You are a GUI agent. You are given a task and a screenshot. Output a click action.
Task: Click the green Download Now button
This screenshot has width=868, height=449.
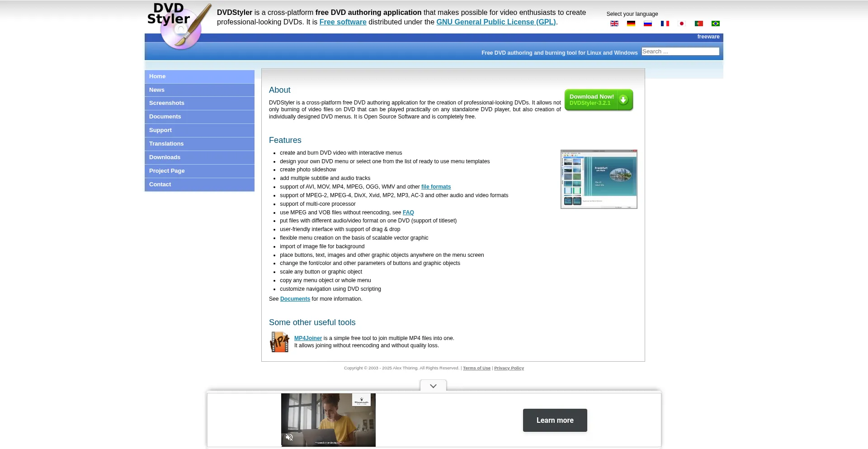[598, 100]
